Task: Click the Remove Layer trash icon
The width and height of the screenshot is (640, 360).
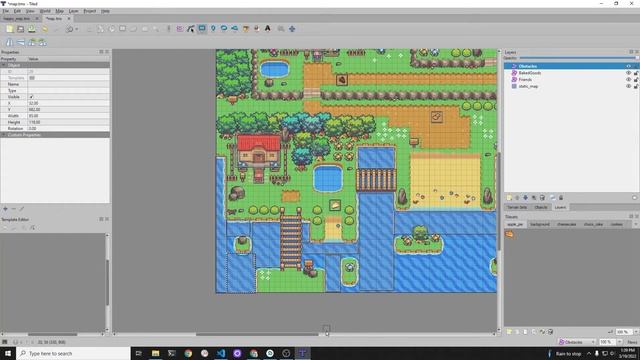Action: click(x=542, y=198)
